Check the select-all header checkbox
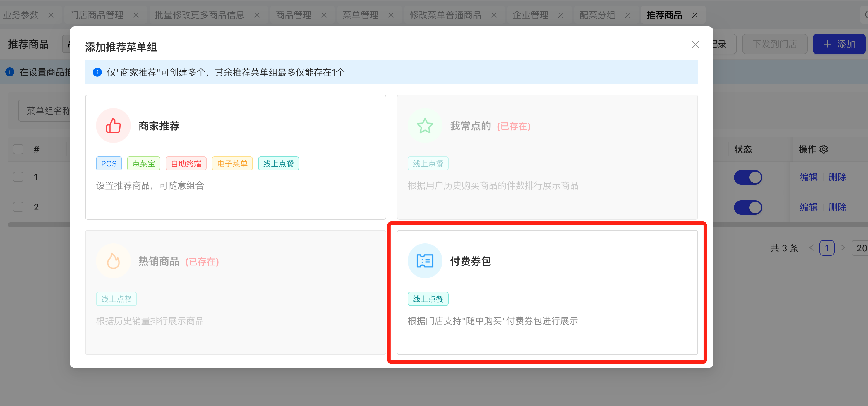The image size is (868, 406). [18, 149]
